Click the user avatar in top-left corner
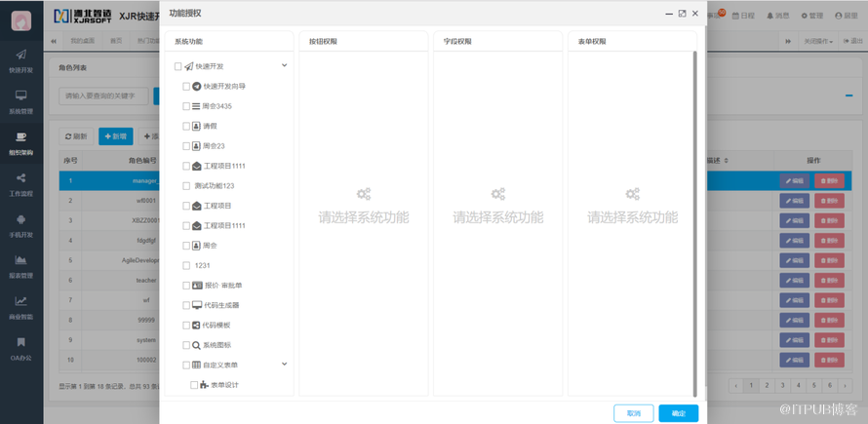The image size is (868, 424). pyautogui.click(x=20, y=20)
